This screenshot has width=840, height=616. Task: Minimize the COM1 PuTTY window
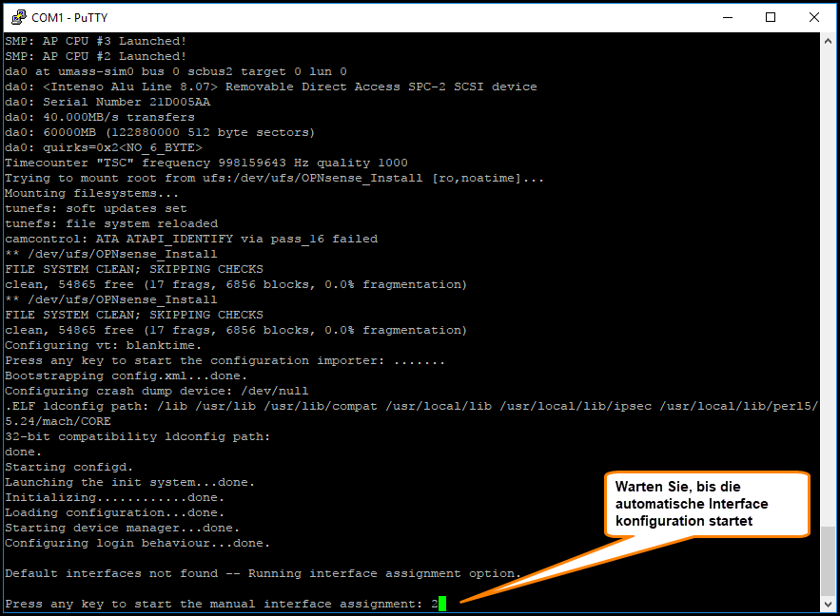[x=727, y=17]
